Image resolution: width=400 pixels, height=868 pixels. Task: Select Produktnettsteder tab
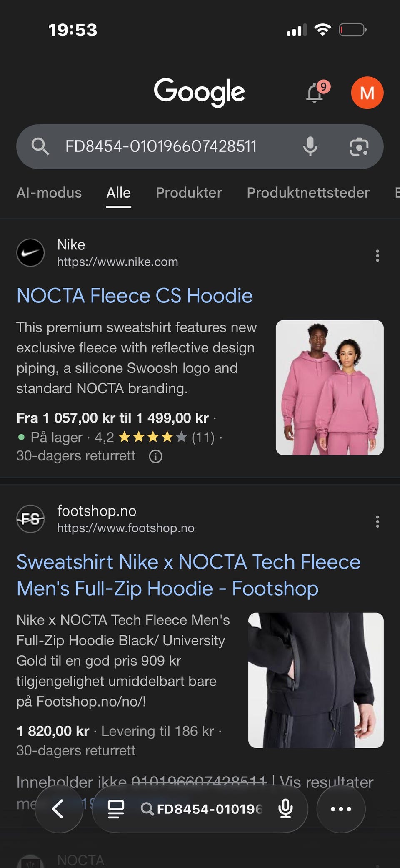point(308,193)
